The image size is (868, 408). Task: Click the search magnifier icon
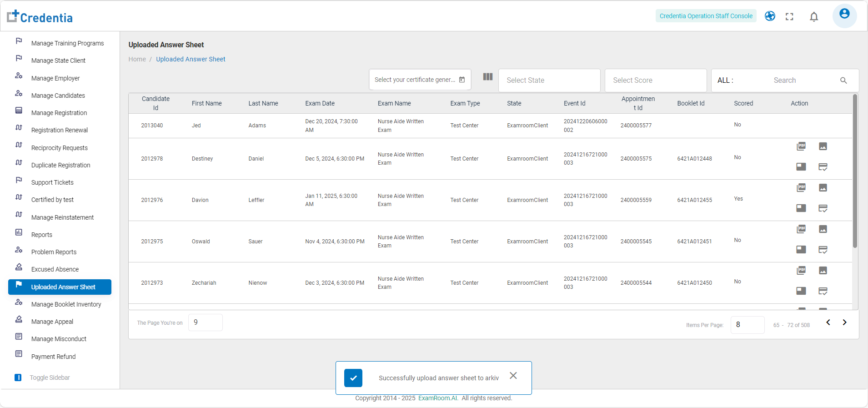[x=843, y=81]
